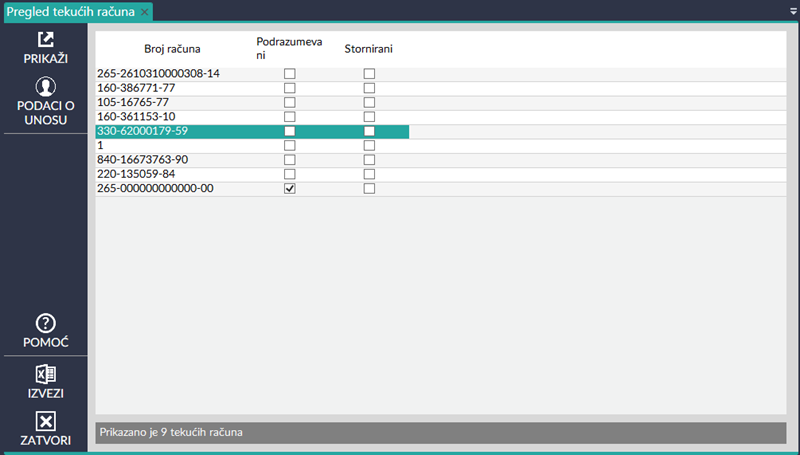The image size is (800, 455).
Task: Click status text Prikazano je 9 tekućih računa
Action: (x=171, y=433)
